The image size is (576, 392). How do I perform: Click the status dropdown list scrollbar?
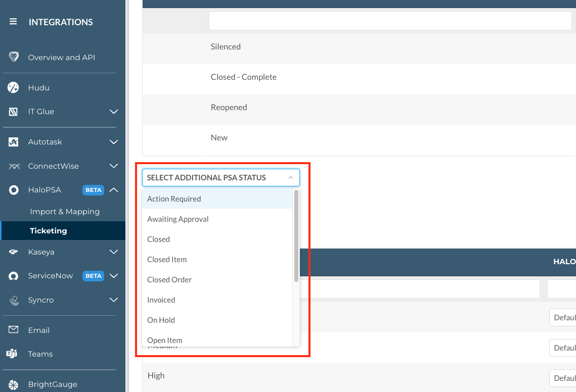[x=296, y=236]
